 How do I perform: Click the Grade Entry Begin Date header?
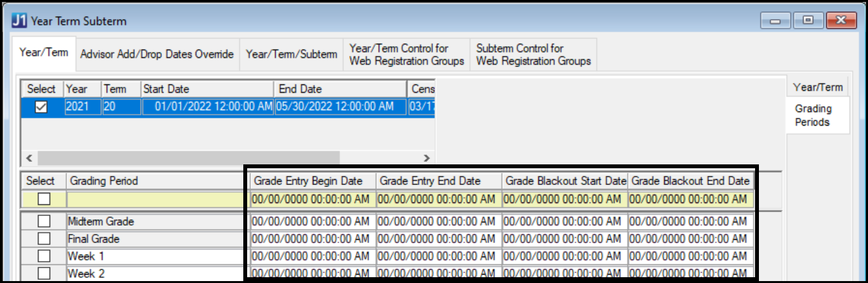click(313, 181)
